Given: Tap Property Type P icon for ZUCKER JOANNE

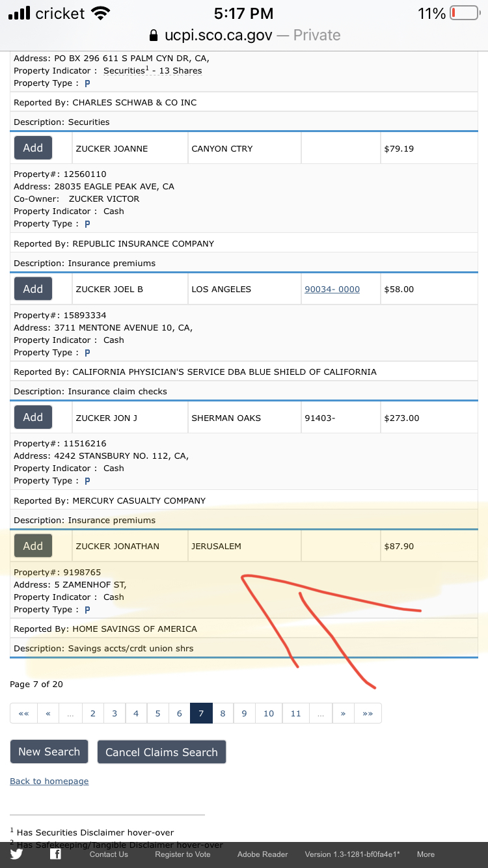Looking at the screenshot, I should (x=87, y=224).
